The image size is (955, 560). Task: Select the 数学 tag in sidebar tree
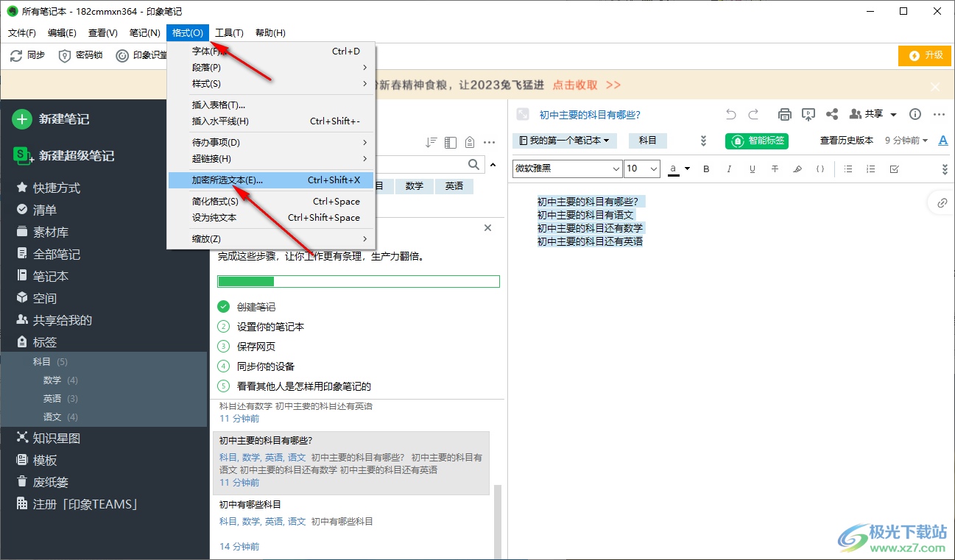pyautogui.click(x=52, y=380)
